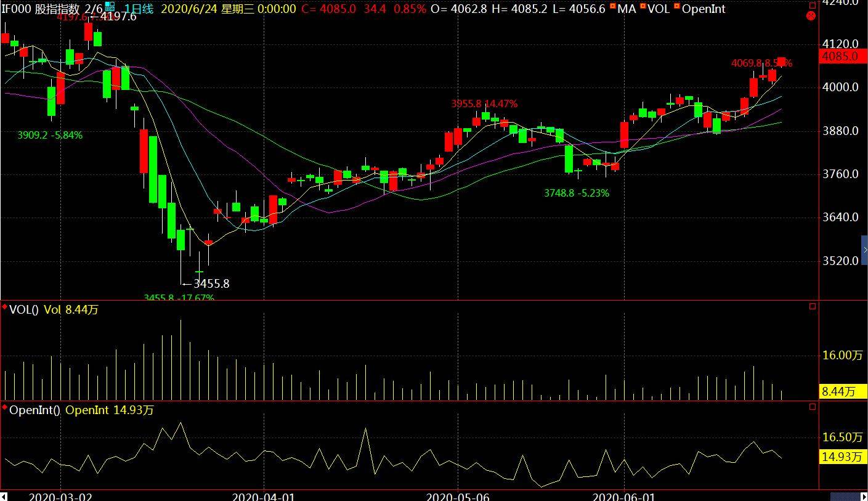Click the cyan grid layout icon beside 2/6
Viewport: 868px width, 501px height.
click(x=110, y=7)
